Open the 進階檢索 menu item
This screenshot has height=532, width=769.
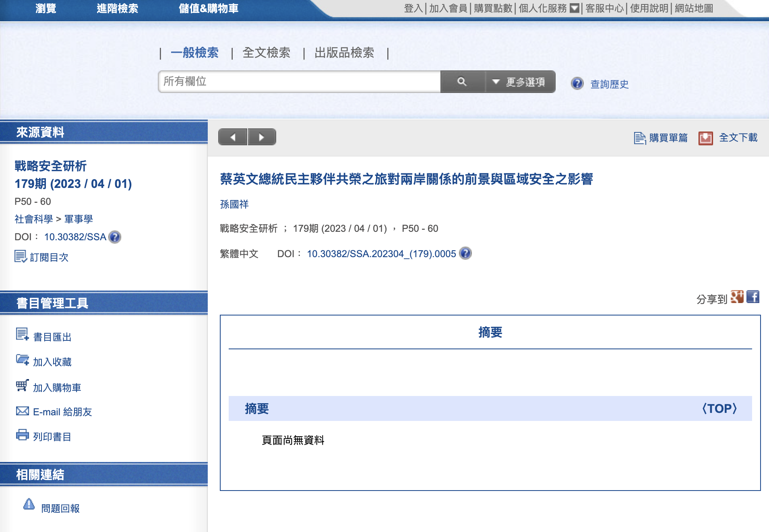point(117,8)
